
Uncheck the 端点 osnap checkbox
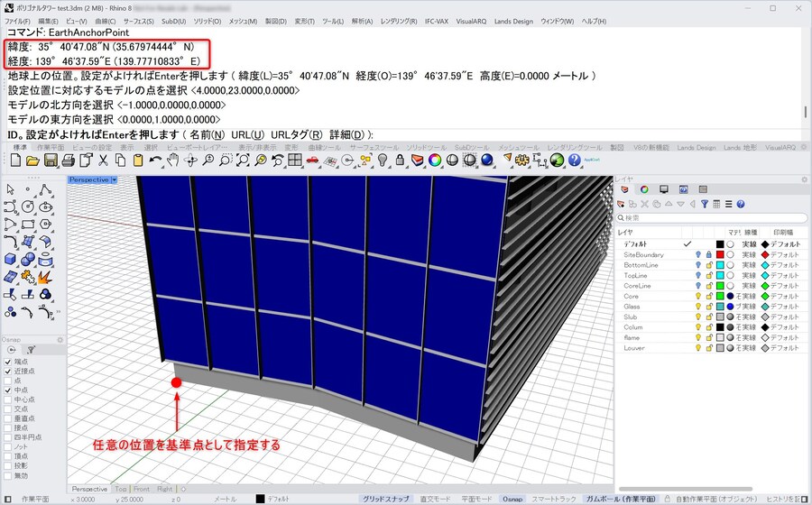[x=8, y=361]
